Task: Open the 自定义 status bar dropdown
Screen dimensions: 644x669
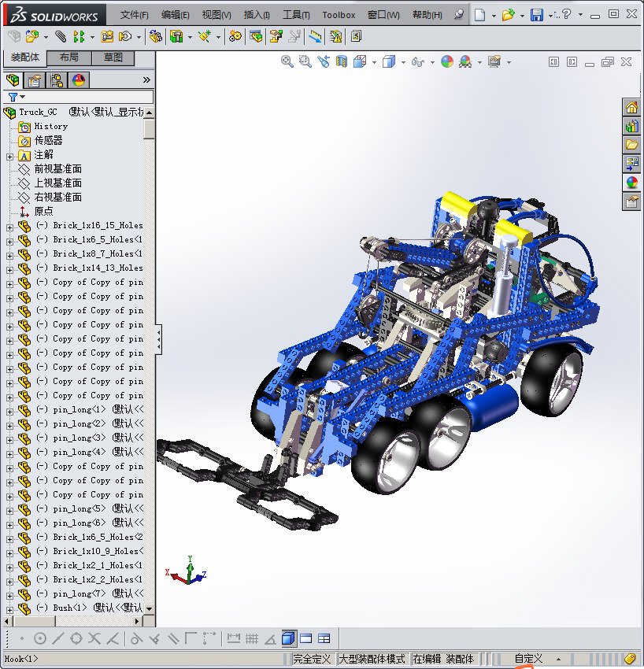Action: coord(559,660)
